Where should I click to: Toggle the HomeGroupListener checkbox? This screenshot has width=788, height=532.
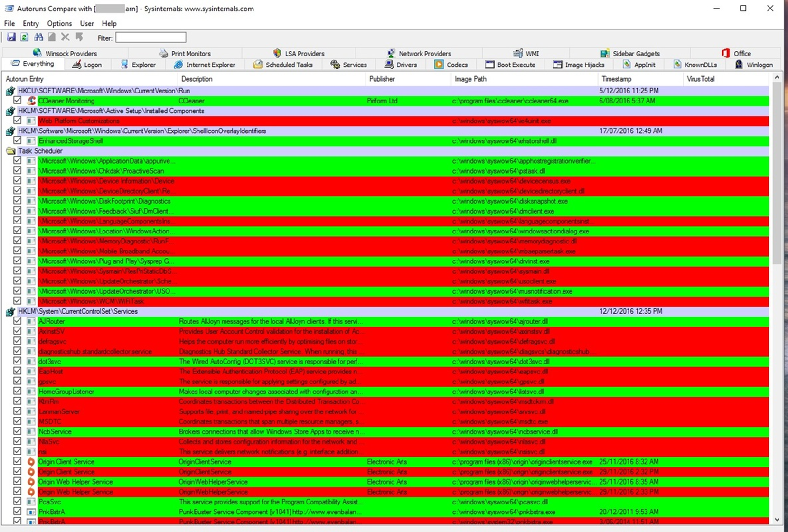tap(18, 391)
